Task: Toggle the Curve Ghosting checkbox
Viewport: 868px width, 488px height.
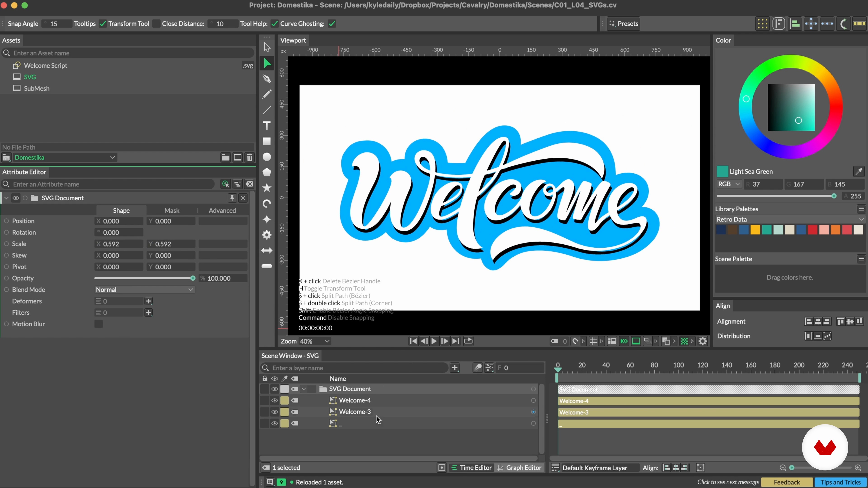Action: point(332,23)
